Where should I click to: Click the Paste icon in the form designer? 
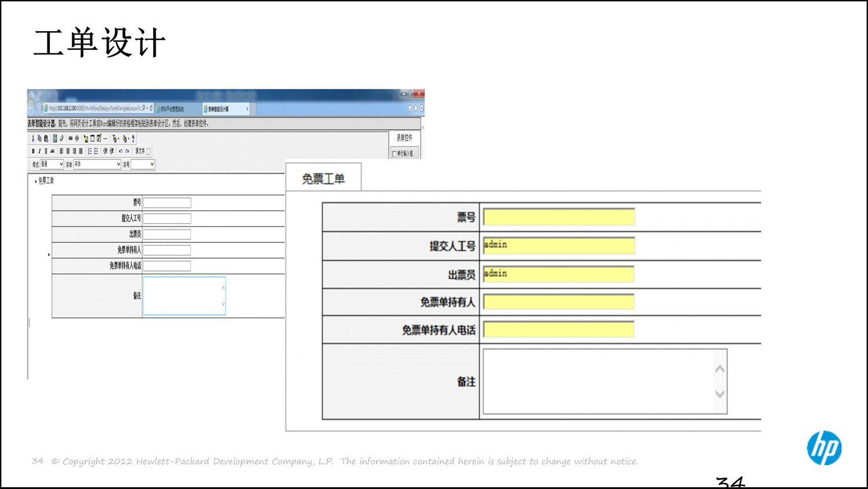click(46, 138)
